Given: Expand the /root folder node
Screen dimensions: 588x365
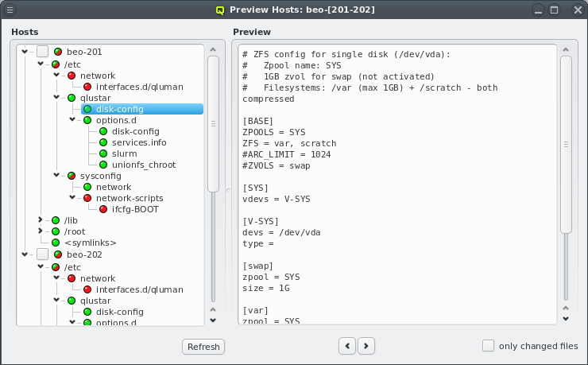Looking at the screenshot, I should (x=41, y=231).
